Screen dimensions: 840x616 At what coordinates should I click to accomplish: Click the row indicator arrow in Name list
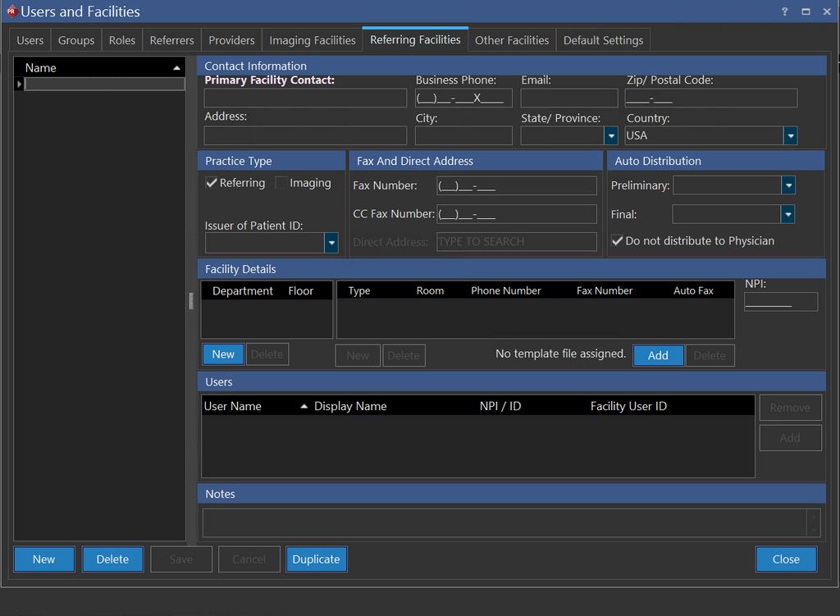point(19,84)
